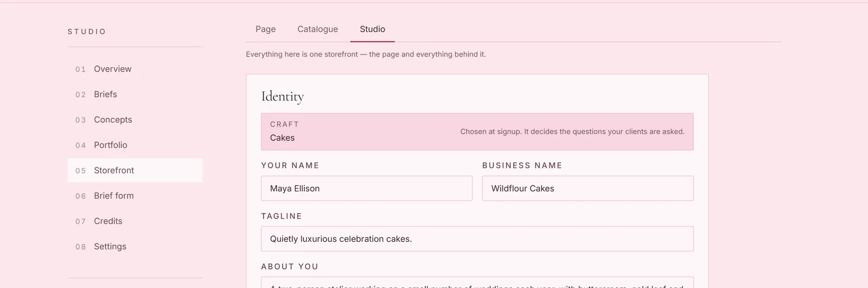The height and width of the screenshot is (288, 868).
Task: Select Storefront in the sidebar
Action: tap(135, 170)
